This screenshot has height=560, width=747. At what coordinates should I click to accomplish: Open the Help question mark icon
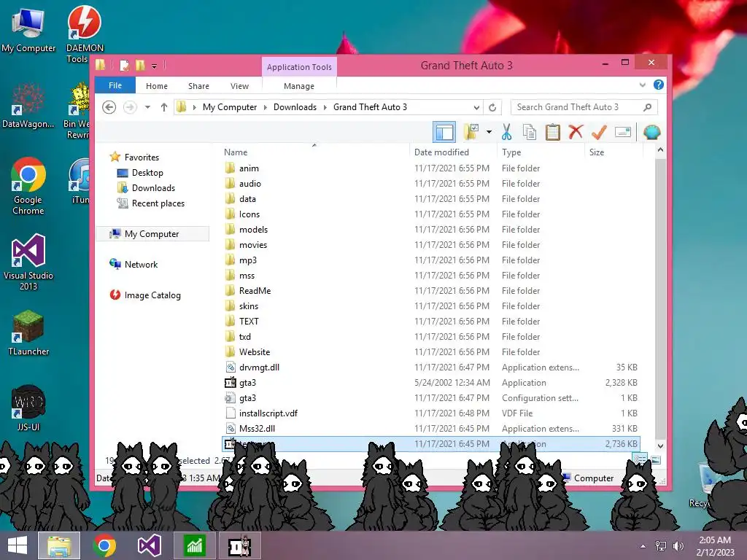click(659, 85)
